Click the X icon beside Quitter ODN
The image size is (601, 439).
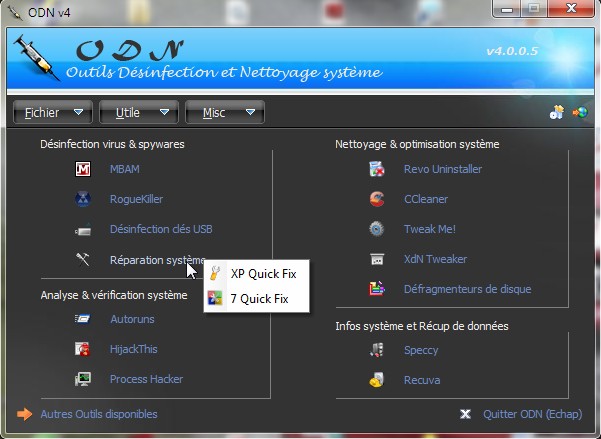(x=465, y=414)
